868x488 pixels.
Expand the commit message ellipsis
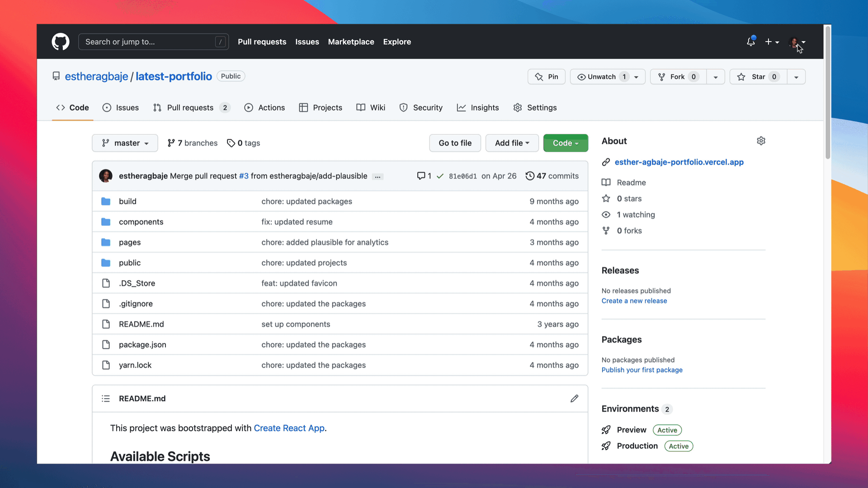click(x=377, y=177)
